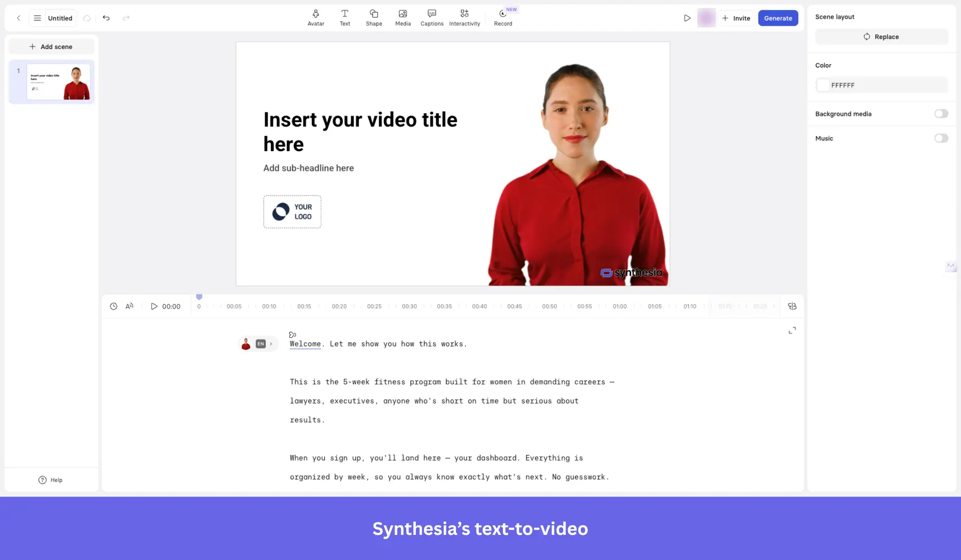The width and height of the screenshot is (961, 560).
Task: Click the split scene icon on the timeline
Action: (x=792, y=306)
